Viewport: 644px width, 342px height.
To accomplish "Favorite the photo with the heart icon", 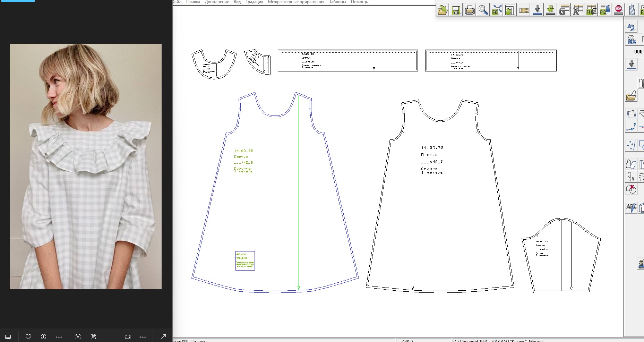I will click(x=28, y=337).
